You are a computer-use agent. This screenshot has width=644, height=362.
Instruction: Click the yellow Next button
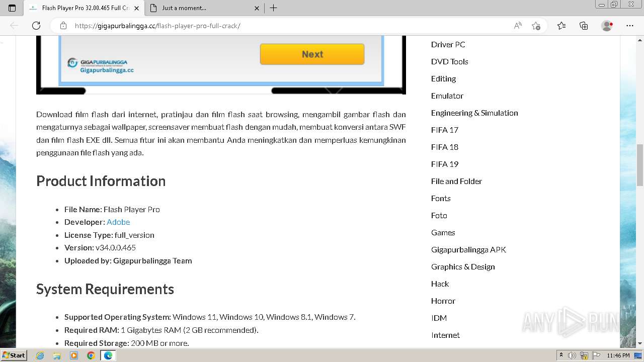pos(312,54)
